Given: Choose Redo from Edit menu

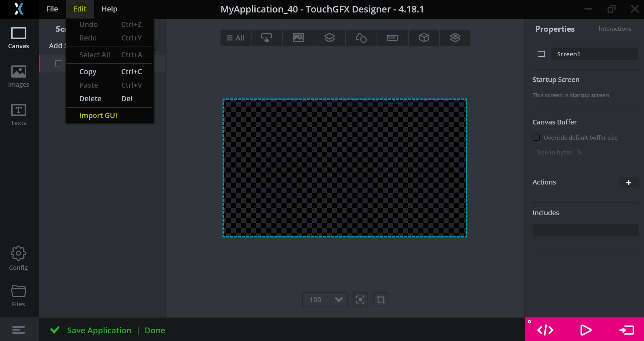Looking at the screenshot, I should coord(110,38).
